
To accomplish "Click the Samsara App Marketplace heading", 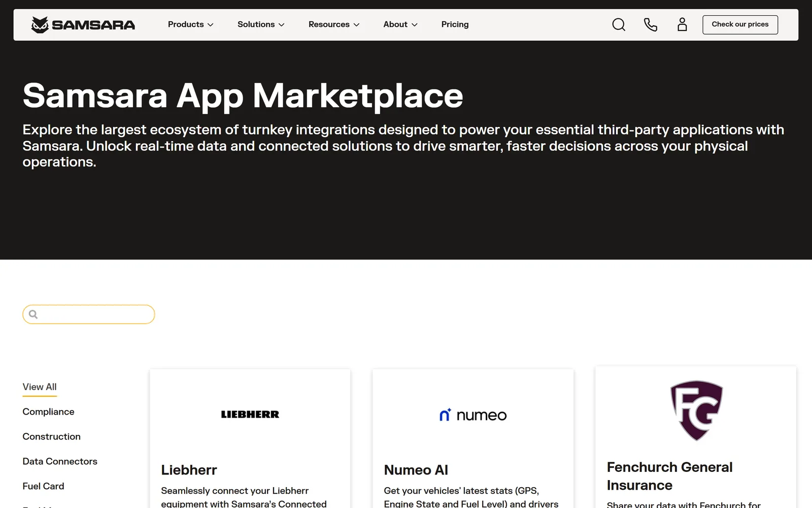I will [243, 96].
